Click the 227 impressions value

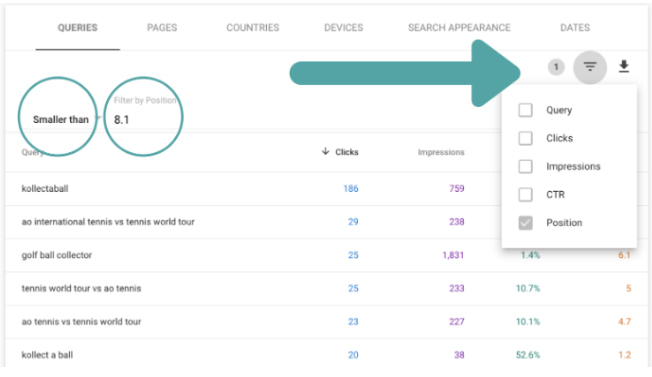(x=457, y=322)
